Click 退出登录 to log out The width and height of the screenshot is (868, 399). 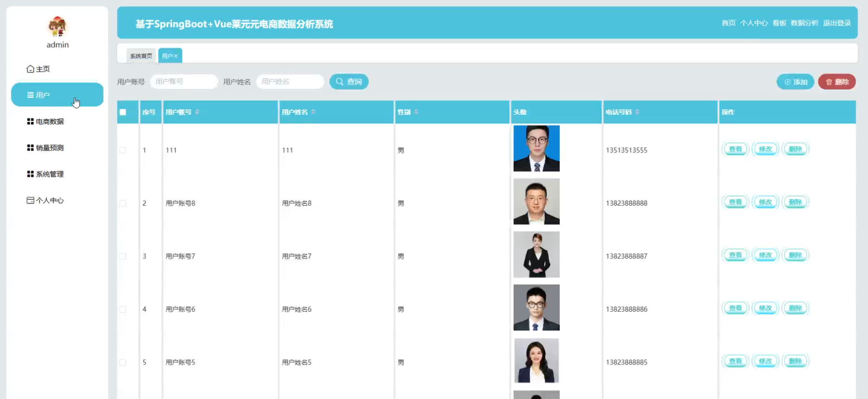pos(837,23)
